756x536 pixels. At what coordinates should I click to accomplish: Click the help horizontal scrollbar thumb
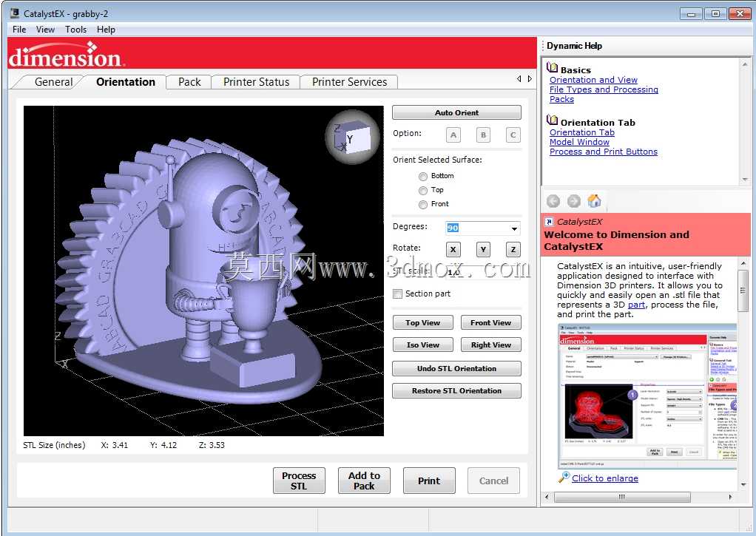click(622, 497)
